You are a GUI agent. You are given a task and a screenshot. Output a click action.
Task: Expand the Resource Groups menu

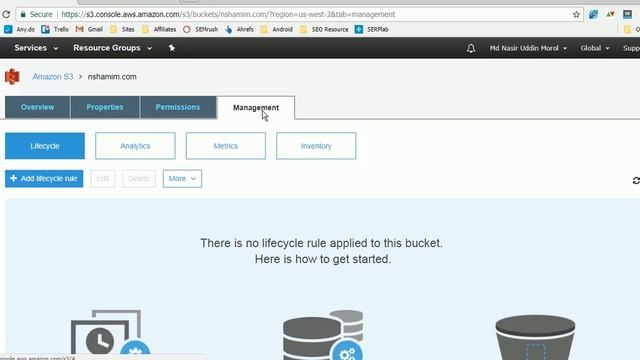[x=113, y=48]
